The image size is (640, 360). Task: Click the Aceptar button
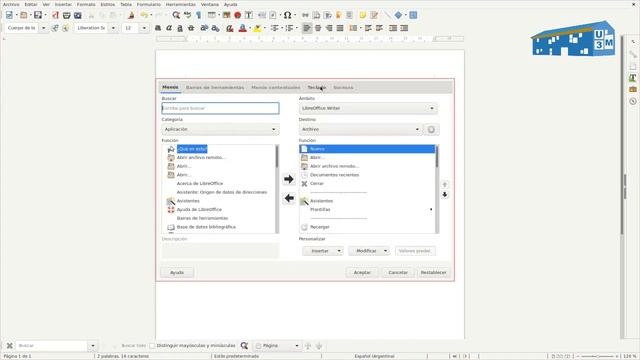(x=362, y=272)
